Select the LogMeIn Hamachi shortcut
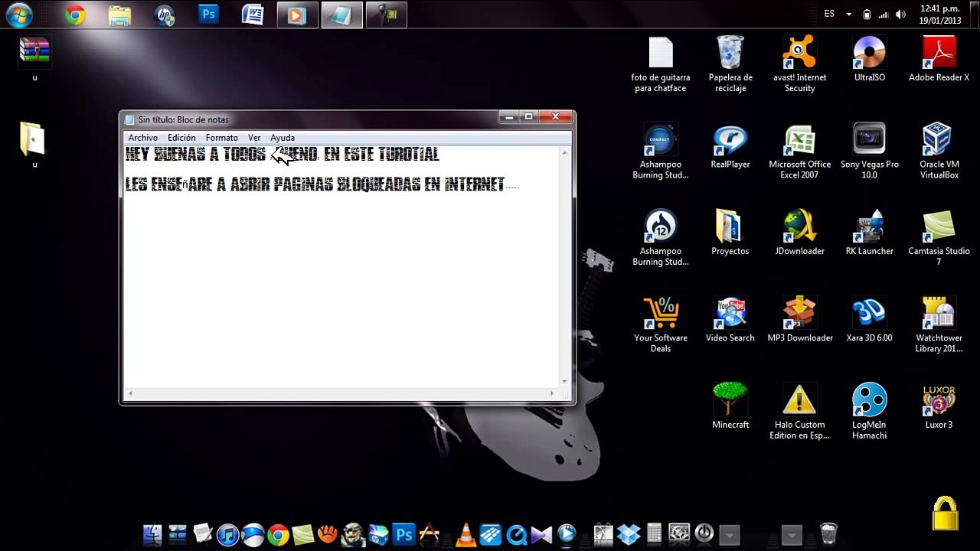The image size is (980, 551). [x=869, y=411]
